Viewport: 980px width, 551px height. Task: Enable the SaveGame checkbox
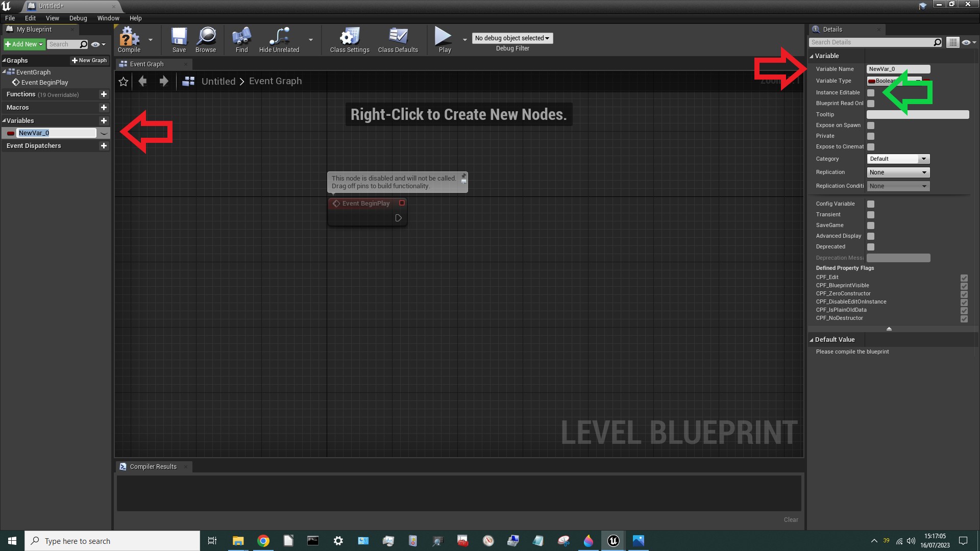coord(871,226)
